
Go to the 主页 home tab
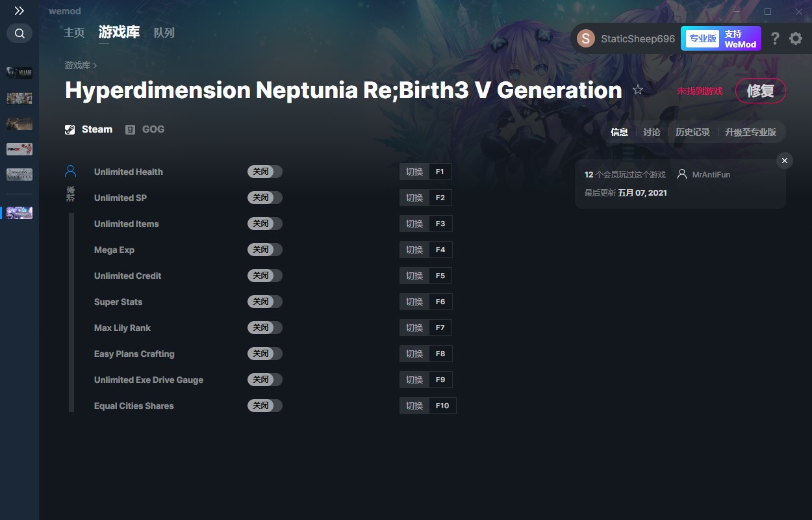pyautogui.click(x=74, y=32)
